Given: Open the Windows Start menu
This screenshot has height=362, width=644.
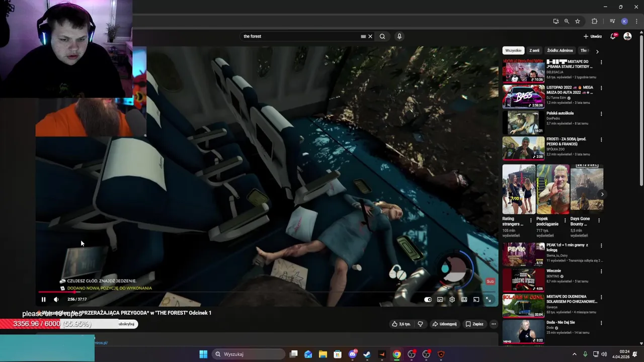Looking at the screenshot, I should [x=203, y=354].
